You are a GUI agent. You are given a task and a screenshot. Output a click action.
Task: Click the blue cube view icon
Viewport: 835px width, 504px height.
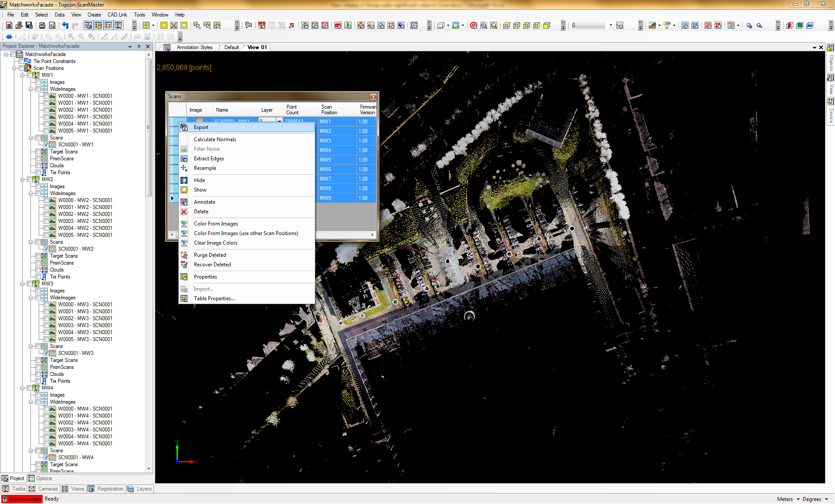pos(810,26)
